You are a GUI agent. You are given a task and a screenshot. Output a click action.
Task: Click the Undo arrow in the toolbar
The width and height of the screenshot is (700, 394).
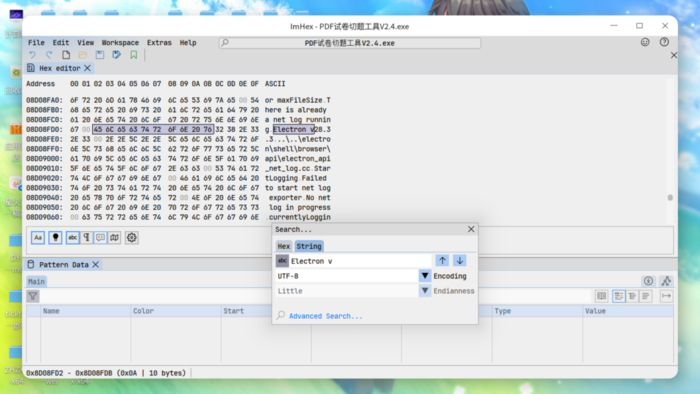point(32,55)
